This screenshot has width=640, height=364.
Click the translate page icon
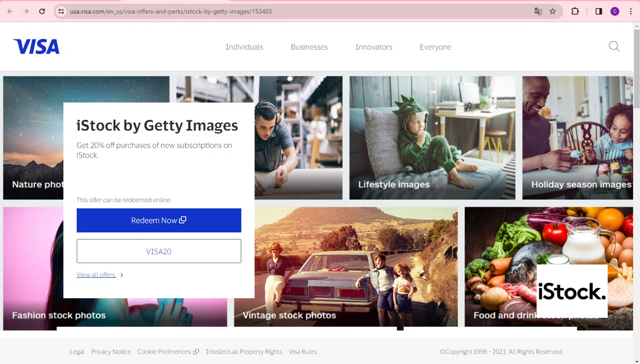pos(538,12)
